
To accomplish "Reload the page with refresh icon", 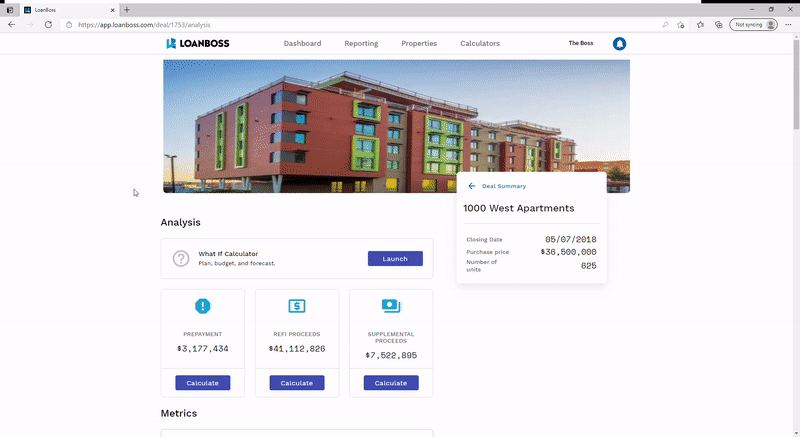I will (48, 24).
